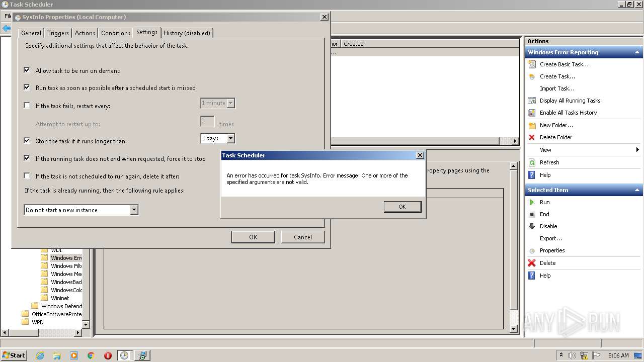Viewport: 644px width, 362px height.
Task: Select the Settings tab
Action: (147, 32)
